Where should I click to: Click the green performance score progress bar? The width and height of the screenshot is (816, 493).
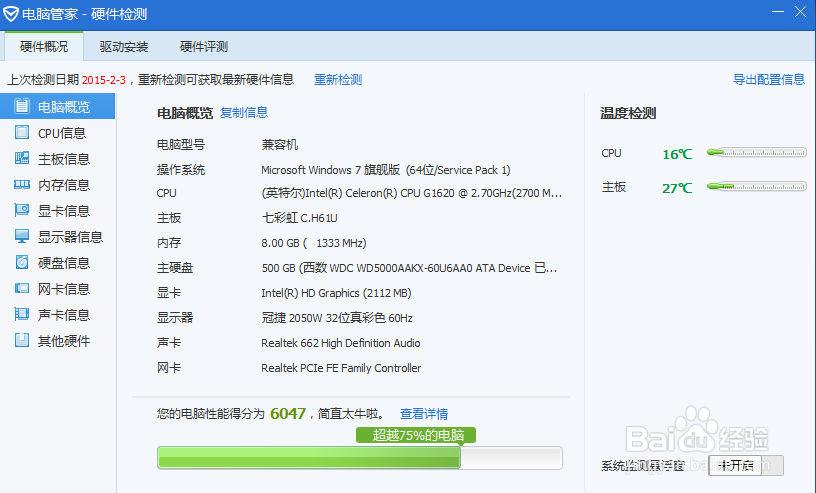pos(360,458)
